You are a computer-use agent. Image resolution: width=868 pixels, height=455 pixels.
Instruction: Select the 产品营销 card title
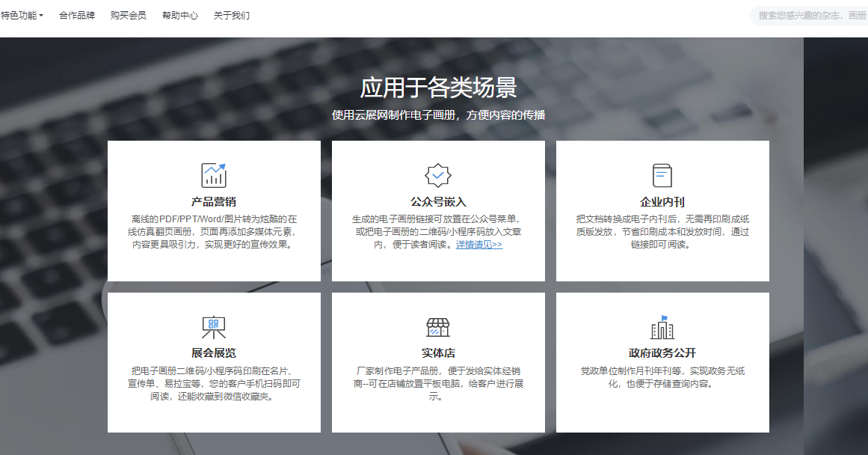coord(214,202)
